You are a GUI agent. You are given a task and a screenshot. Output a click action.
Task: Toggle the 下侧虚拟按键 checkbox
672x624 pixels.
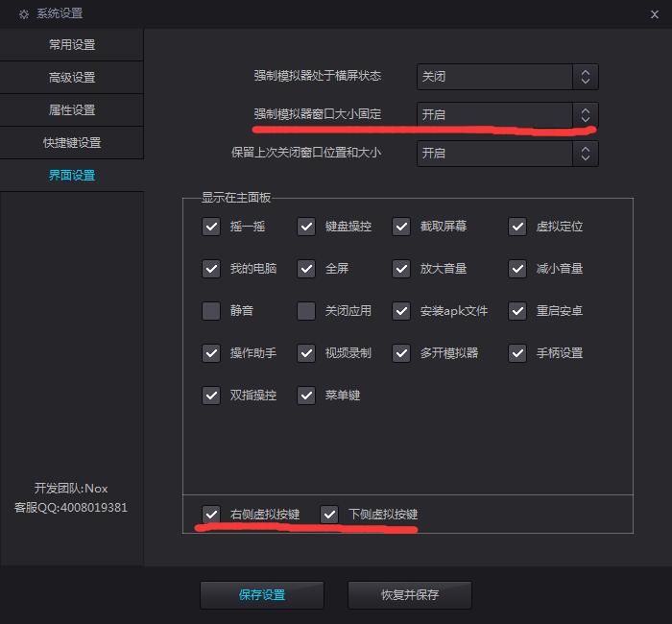pyautogui.click(x=329, y=514)
